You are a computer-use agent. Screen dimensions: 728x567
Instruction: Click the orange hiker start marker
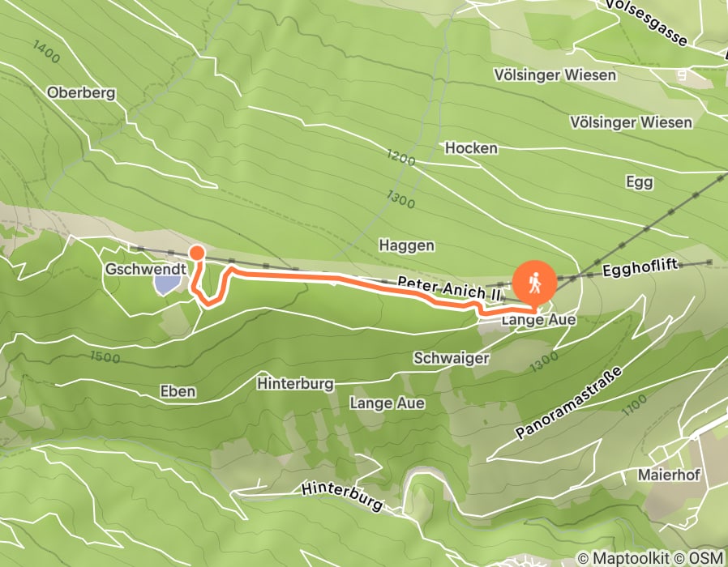pos(534,282)
